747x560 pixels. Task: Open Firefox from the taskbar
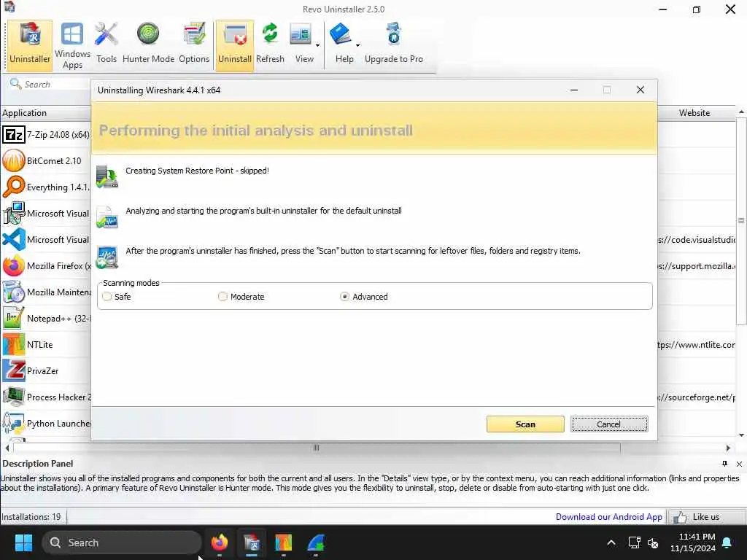pos(220,542)
